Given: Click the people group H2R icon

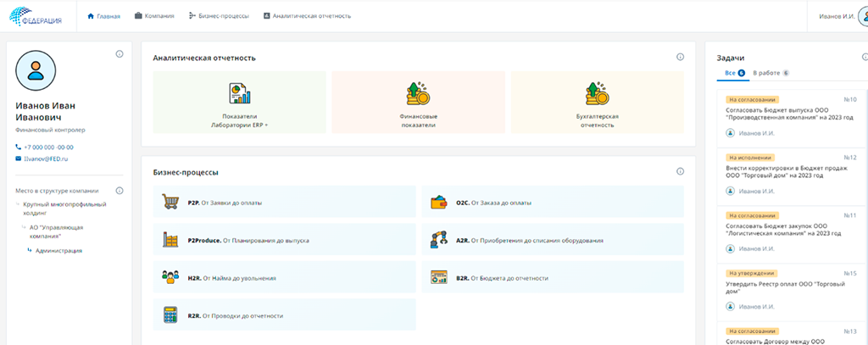Looking at the screenshot, I should coord(170,277).
